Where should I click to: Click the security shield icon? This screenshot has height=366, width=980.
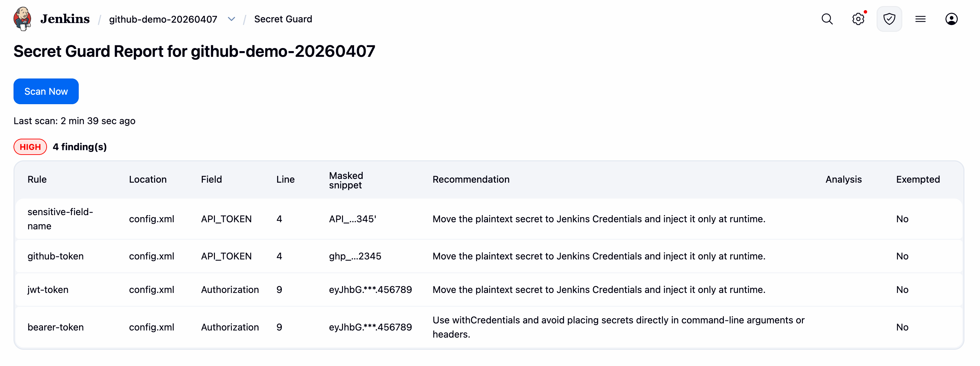click(889, 19)
